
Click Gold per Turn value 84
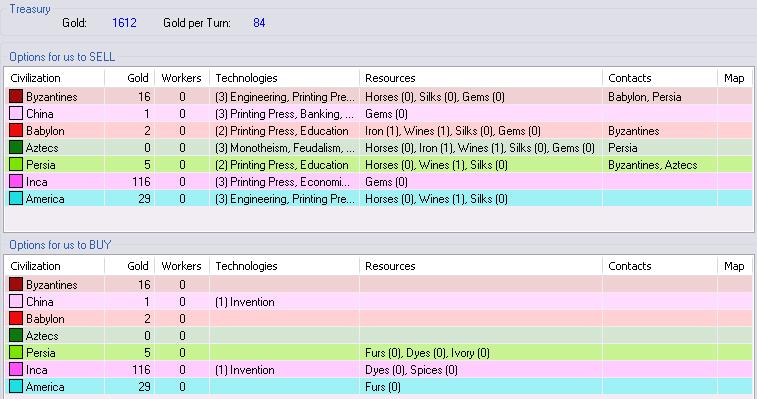259,23
